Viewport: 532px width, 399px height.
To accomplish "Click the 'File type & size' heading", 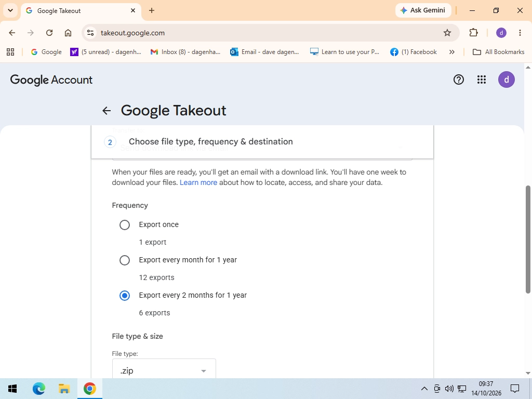I will tap(137, 336).
